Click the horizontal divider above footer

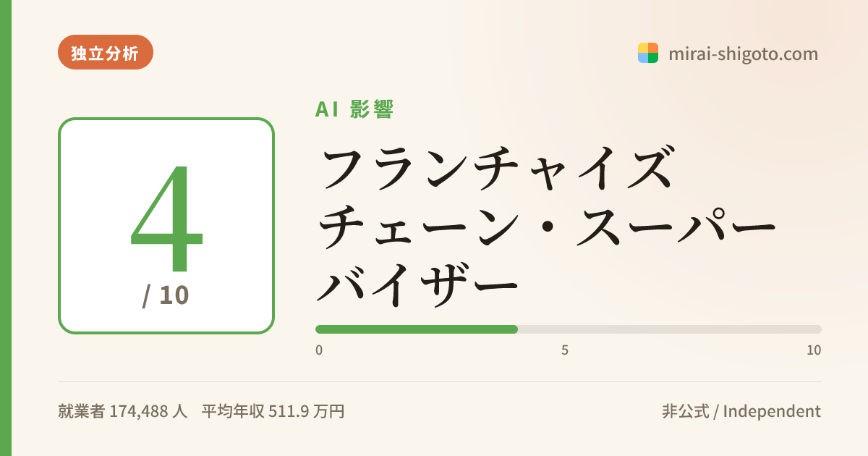click(x=440, y=381)
